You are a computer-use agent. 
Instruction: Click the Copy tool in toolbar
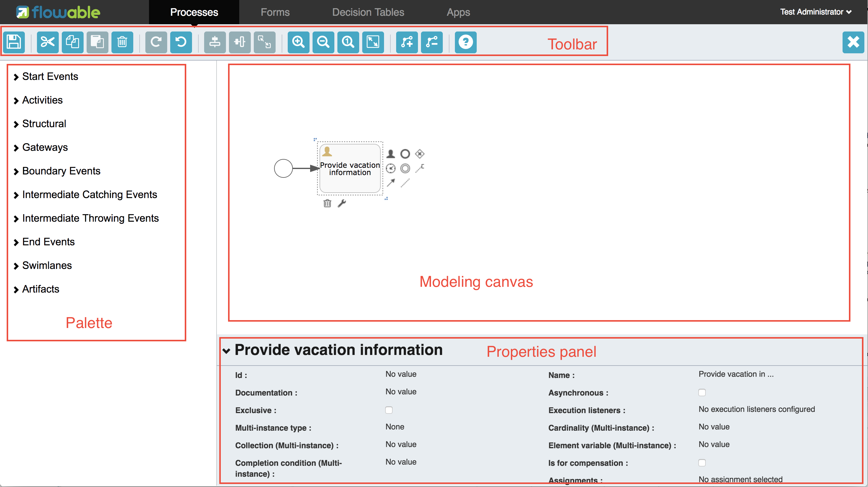(71, 42)
